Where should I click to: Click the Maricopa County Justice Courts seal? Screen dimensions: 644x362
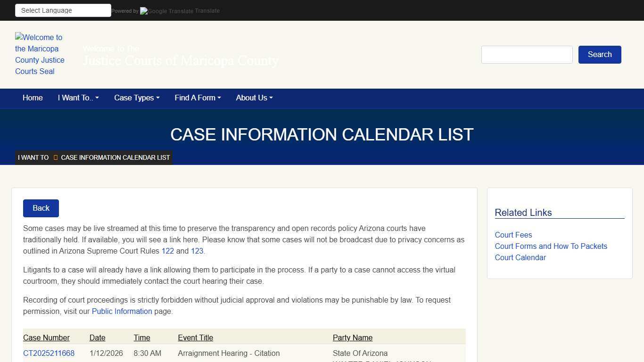[x=40, y=54]
